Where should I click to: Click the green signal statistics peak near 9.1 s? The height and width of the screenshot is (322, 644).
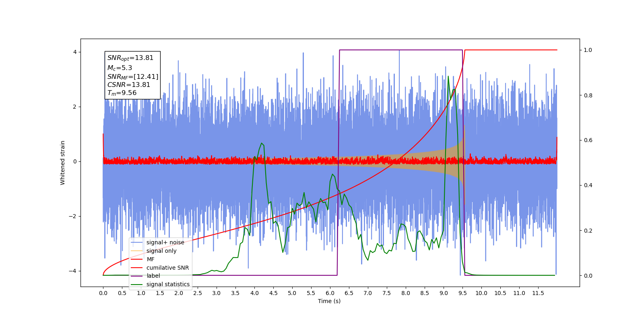pyautogui.click(x=448, y=76)
